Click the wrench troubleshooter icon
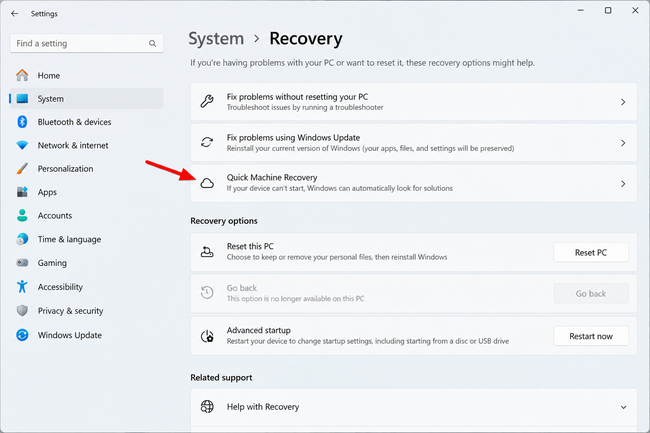 pyautogui.click(x=207, y=101)
